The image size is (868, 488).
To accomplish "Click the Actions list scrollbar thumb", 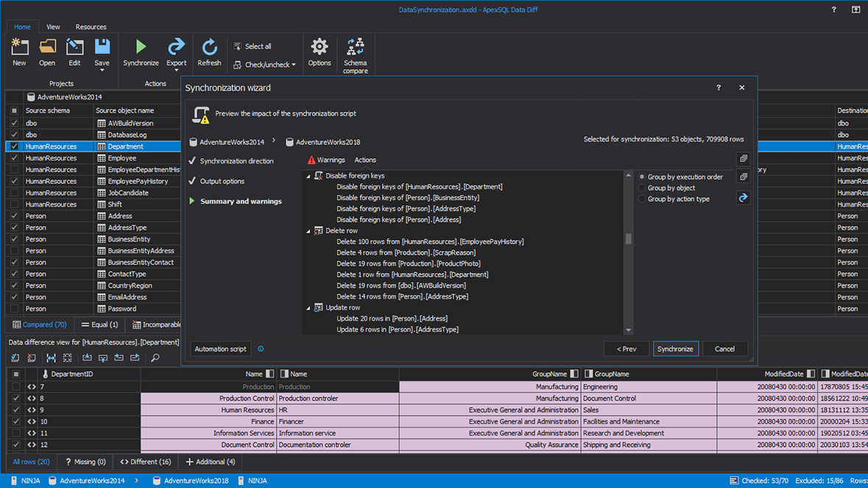I will pyautogui.click(x=628, y=239).
